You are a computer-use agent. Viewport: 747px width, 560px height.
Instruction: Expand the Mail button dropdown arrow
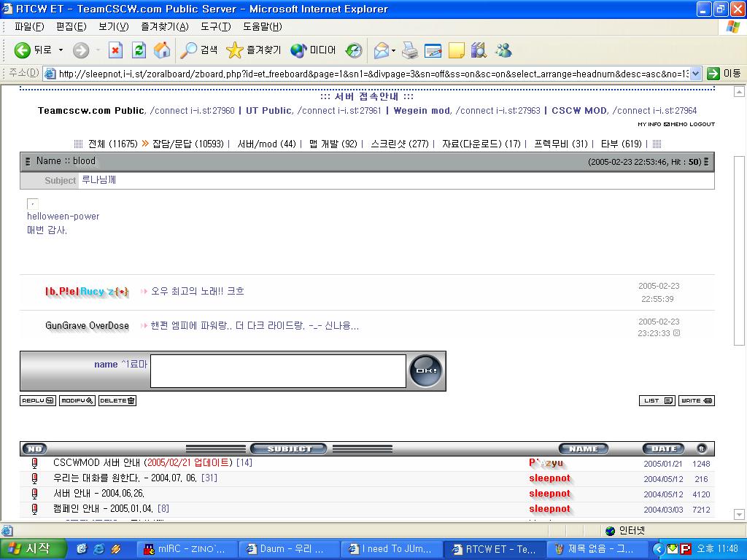[x=394, y=50]
